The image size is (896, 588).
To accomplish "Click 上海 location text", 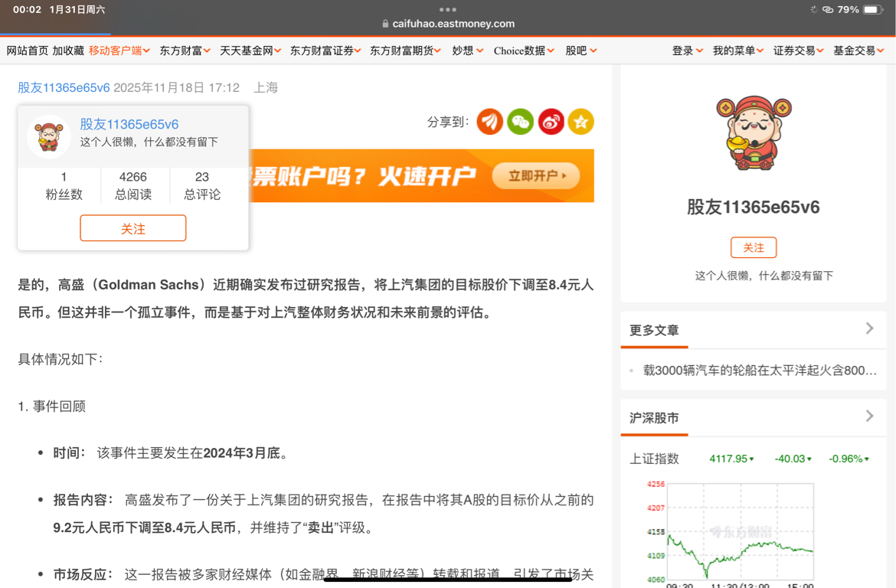I will pyautogui.click(x=266, y=87).
